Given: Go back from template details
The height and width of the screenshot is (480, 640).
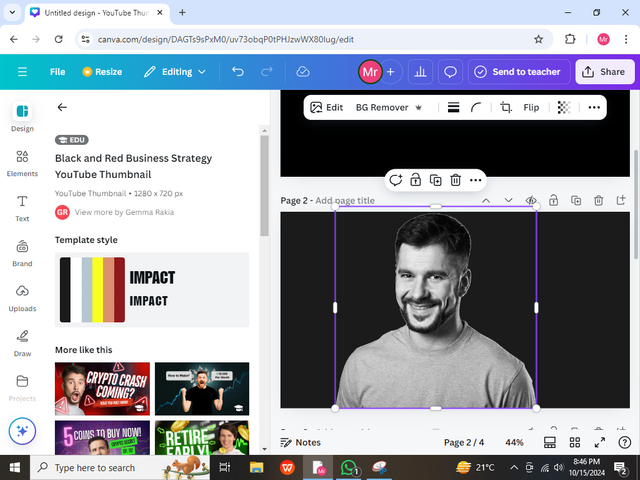Looking at the screenshot, I should click(x=62, y=107).
